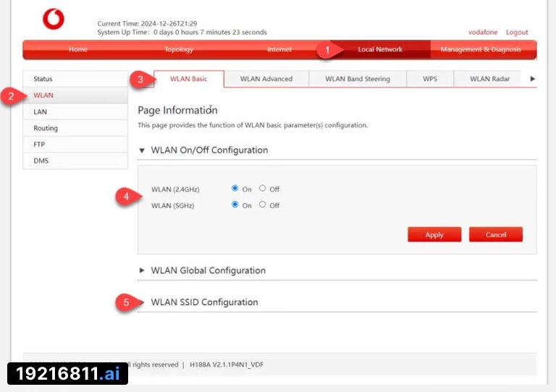
Task: Switch to the WLAN Basic tab
Action: (x=189, y=79)
